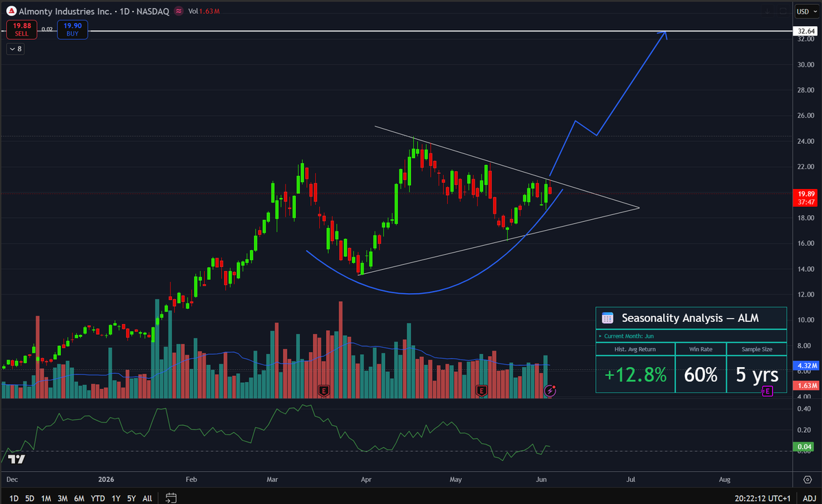
Task: Click the 32.64 horizontal line price label
Action: pyautogui.click(x=806, y=32)
